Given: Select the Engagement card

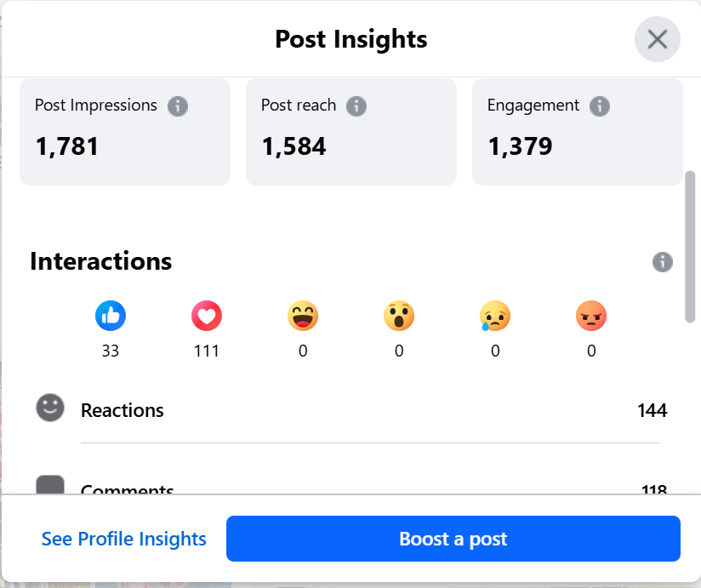Looking at the screenshot, I should point(578,132).
